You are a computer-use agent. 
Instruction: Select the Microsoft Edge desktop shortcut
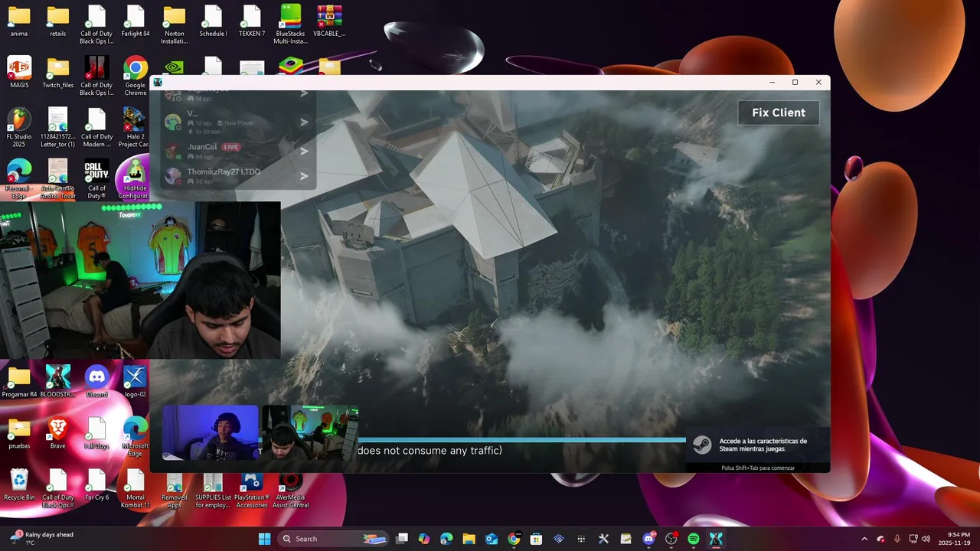135,436
